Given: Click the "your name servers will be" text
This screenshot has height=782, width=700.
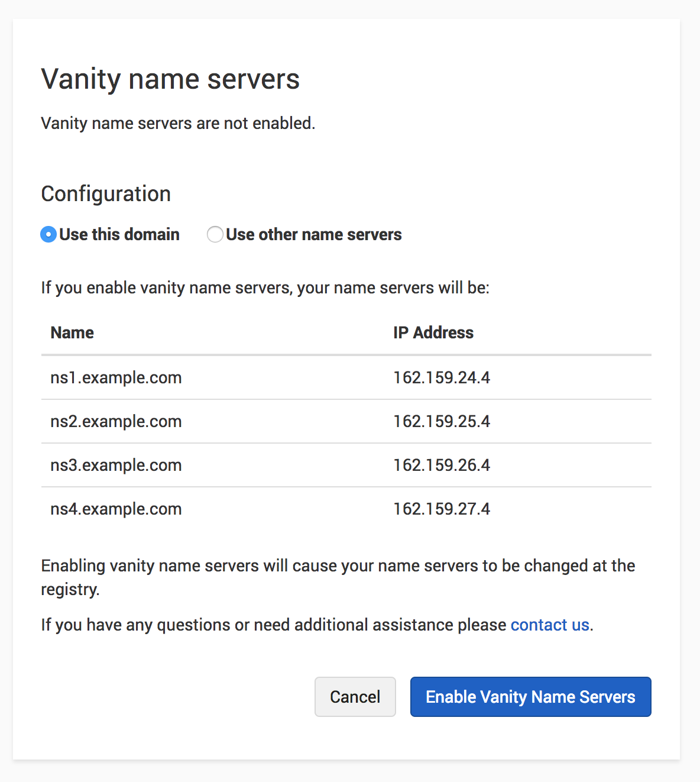Looking at the screenshot, I should (x=265, y=288).
